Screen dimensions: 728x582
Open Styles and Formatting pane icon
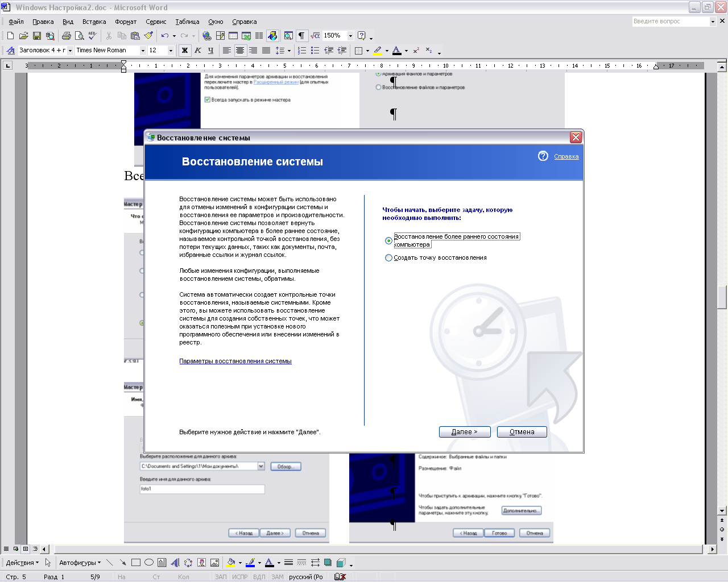pos(10,51)
